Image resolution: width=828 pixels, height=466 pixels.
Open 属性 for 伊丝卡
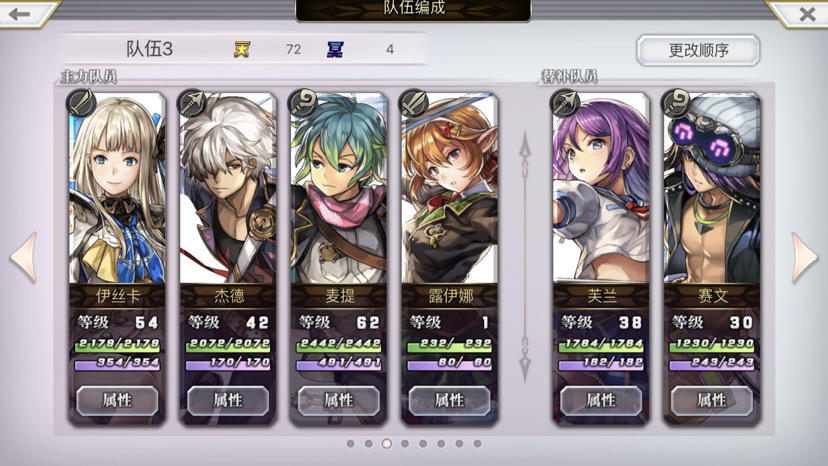(x=117, y=400)
